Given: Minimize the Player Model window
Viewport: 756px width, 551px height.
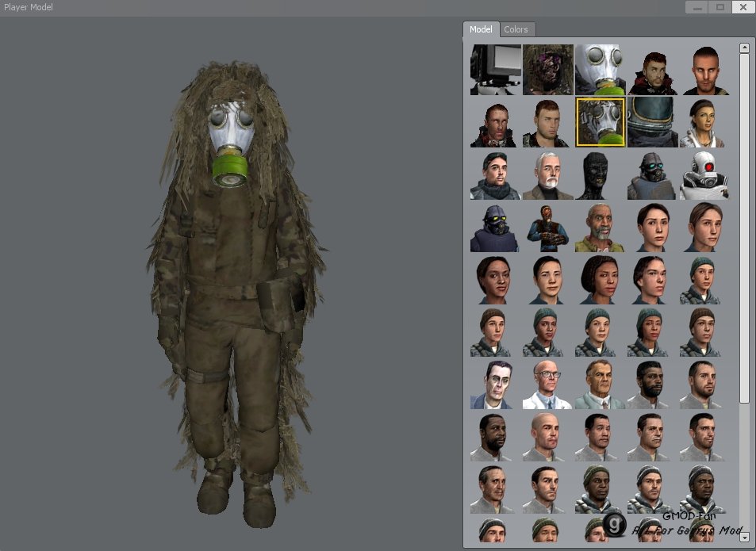Looking at the screenshot, I should [697, 7].
